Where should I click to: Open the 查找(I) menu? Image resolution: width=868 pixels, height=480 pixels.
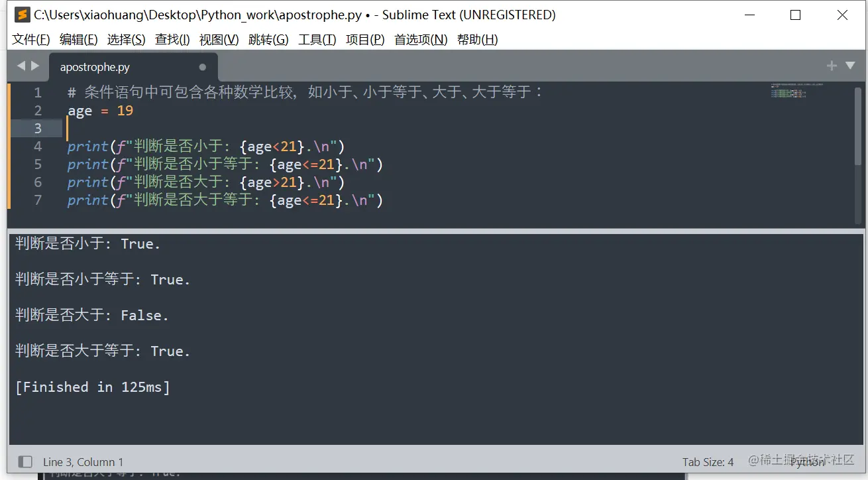(172, 40)
